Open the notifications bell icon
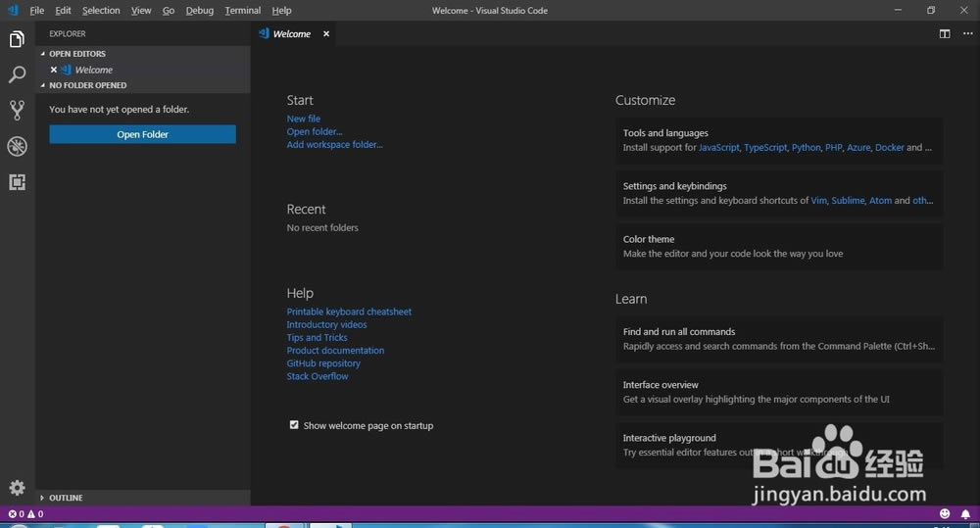 965,513
